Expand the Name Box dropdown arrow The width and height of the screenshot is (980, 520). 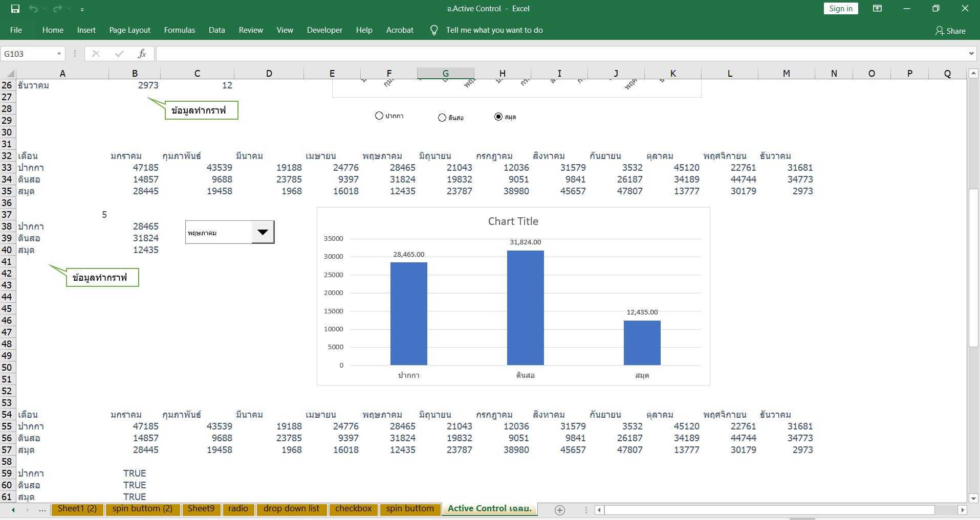point(59,54)
